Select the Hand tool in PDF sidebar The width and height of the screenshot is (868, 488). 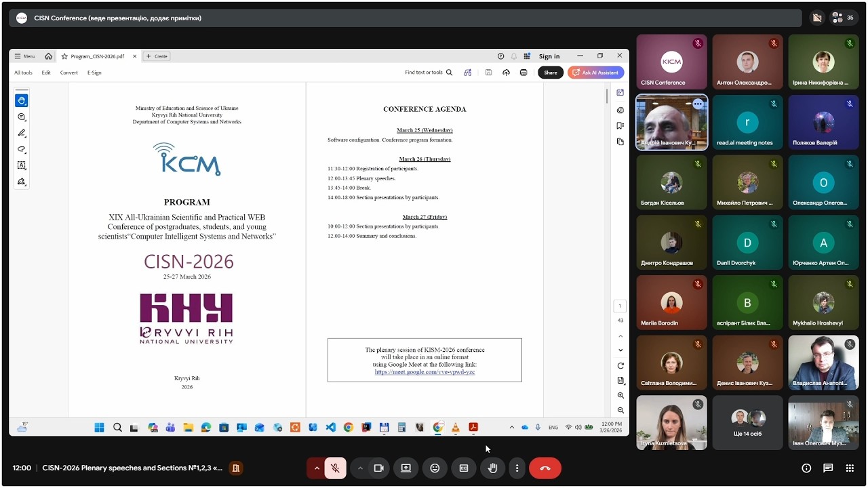coord(22,100)
